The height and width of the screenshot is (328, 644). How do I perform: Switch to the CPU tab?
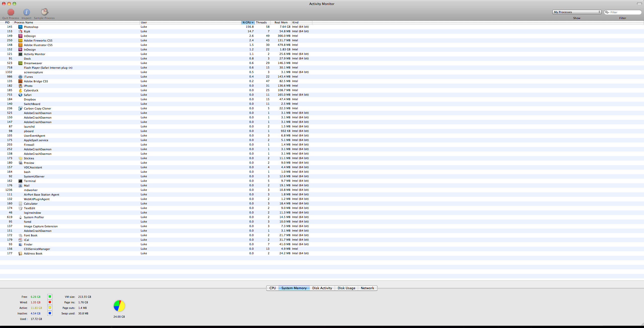coord(273,288)
